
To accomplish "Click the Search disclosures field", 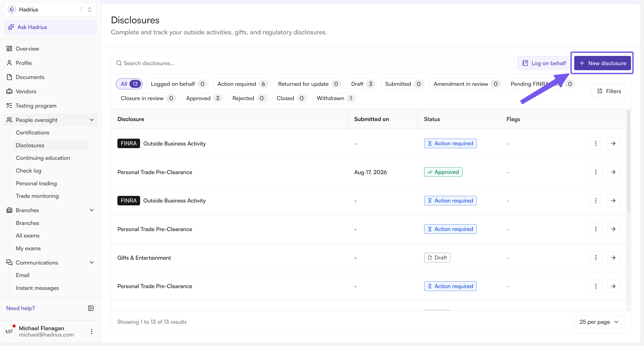I will pos(312,63).
